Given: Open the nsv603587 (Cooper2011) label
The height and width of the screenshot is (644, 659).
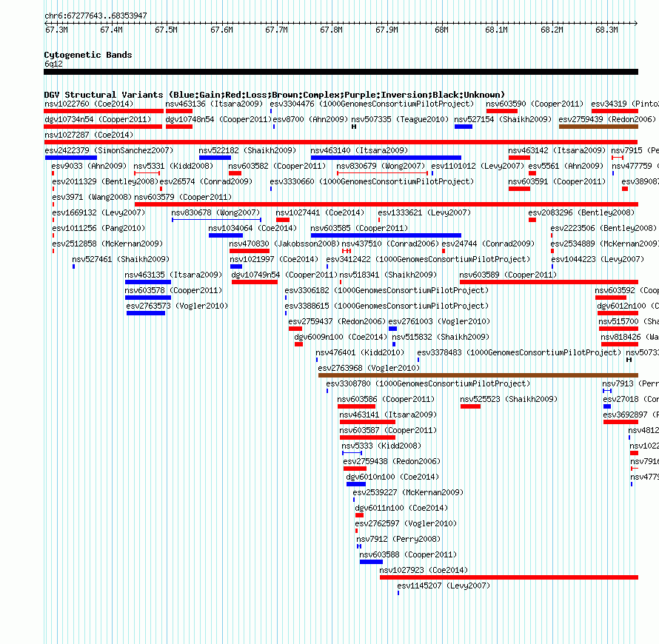Looking at the screenshot, I should [388, 430].
